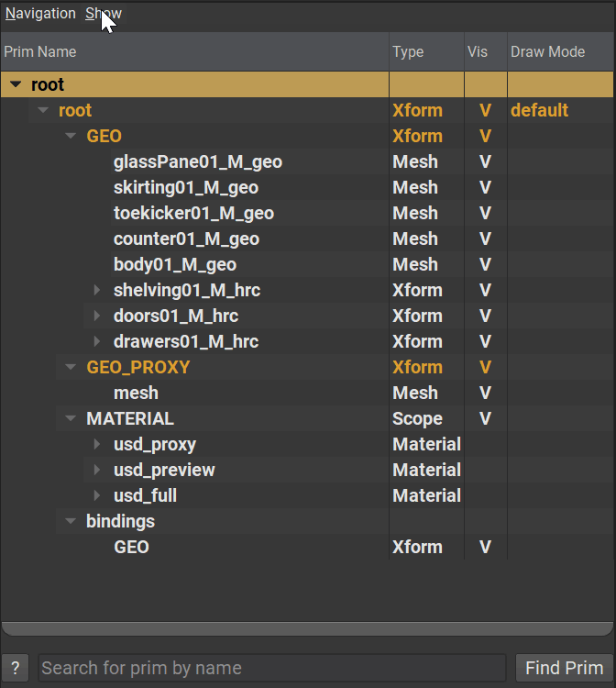Click the horizontal scrollbar below the tree
Image resolution: width=616 pixels, height=688 pixels.
(x=307, y=629)
